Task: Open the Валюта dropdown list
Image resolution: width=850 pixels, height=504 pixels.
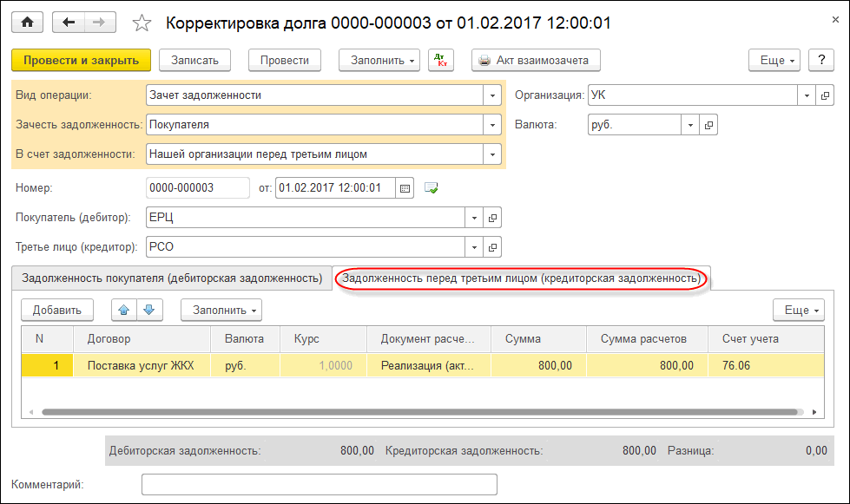Action: pos(690,125)
